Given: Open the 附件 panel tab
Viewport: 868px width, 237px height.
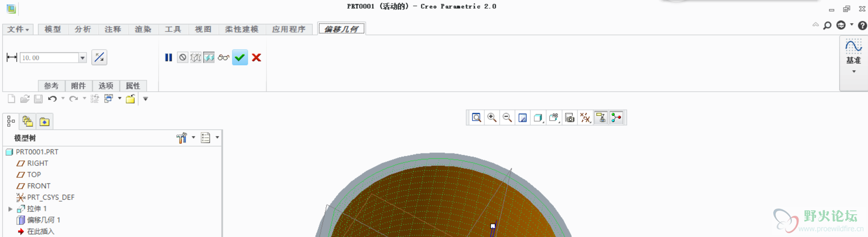Looking at the screenshot, I should (x=79, y=86).
